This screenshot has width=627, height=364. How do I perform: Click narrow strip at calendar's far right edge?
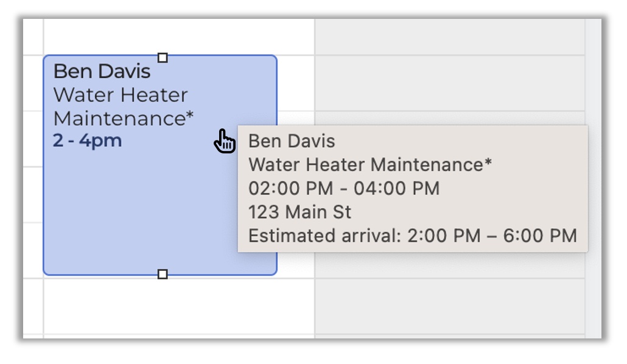(592, 183)
